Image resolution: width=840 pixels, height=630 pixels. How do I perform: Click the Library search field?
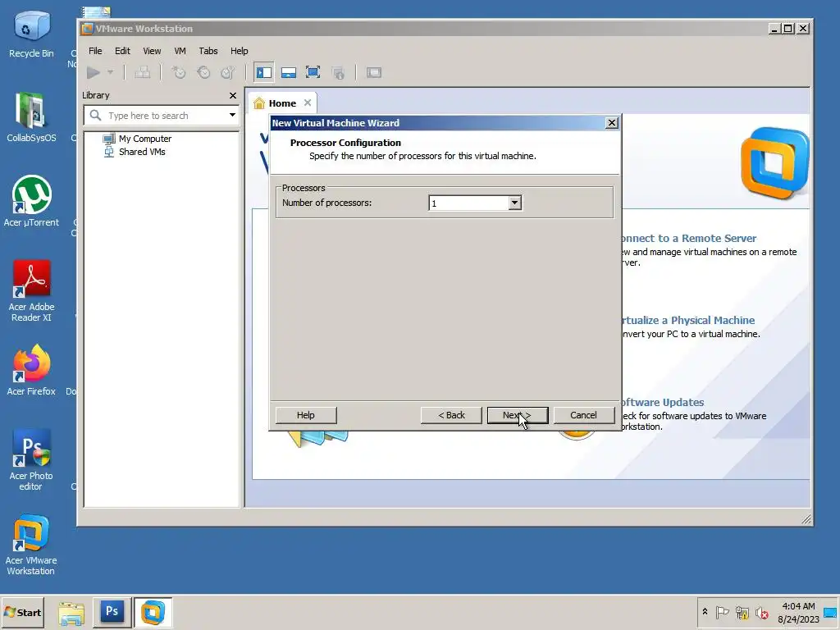(161, 115)
